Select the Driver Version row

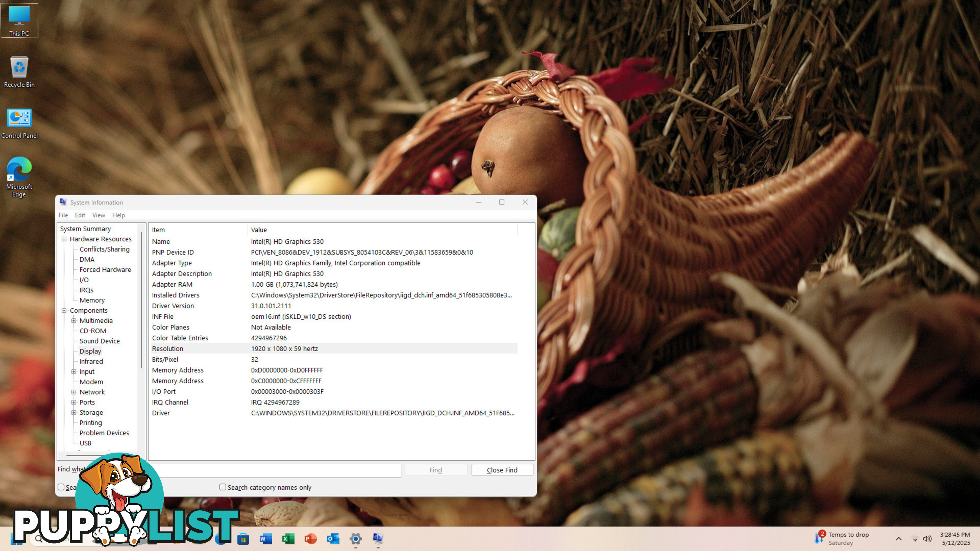tap(334, 306)
